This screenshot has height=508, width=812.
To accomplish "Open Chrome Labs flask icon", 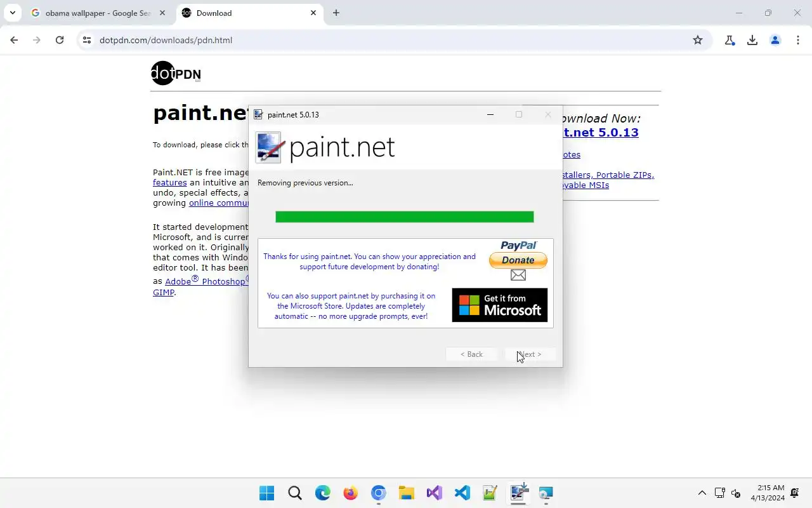I will (730, 40).
